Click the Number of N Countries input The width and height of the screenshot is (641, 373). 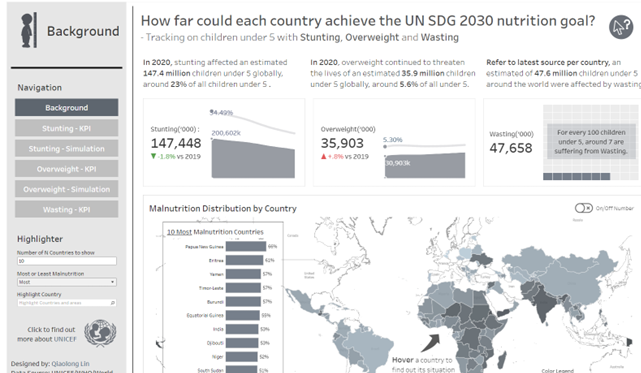[x=67, y=261]
